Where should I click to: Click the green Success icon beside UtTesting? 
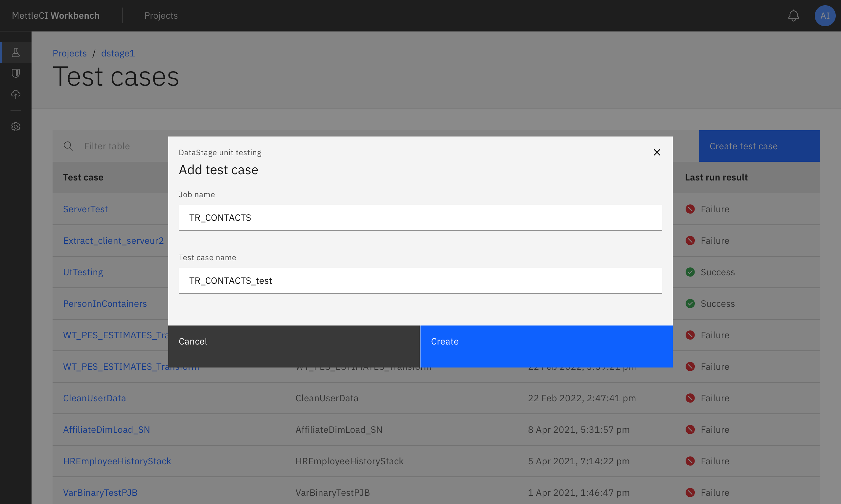click(x=691, y=272)
